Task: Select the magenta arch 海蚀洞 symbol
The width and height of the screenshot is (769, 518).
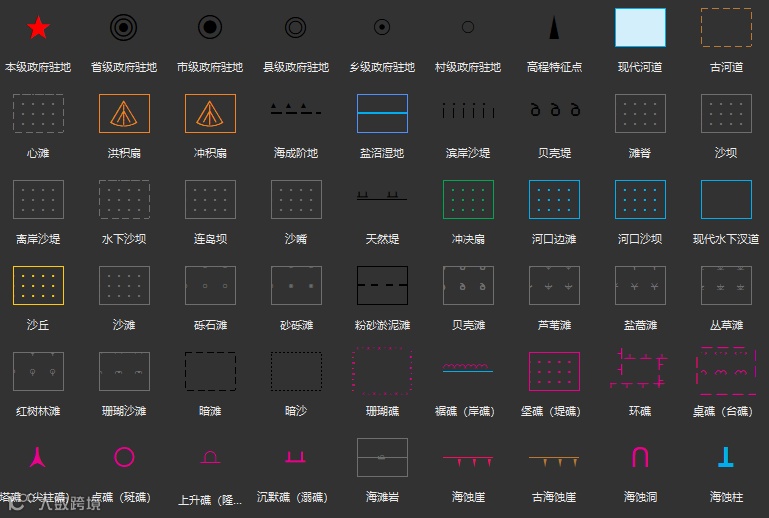Action: 640,457
